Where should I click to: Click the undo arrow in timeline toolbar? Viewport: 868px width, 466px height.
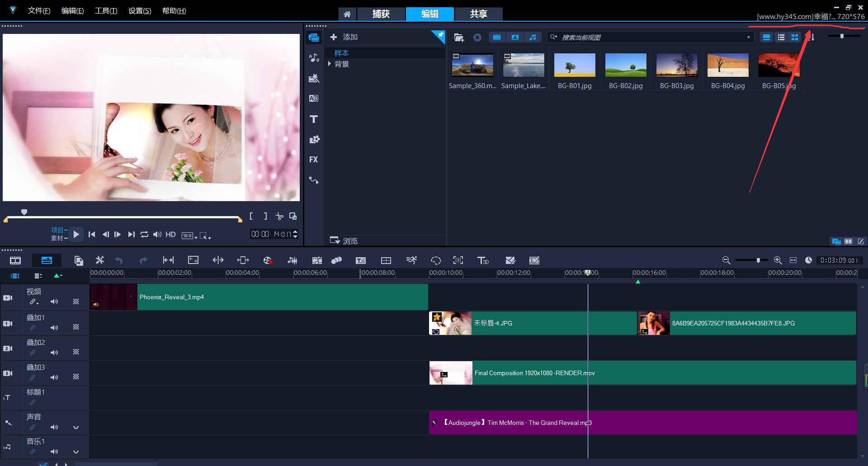click(x=119, y=260)
